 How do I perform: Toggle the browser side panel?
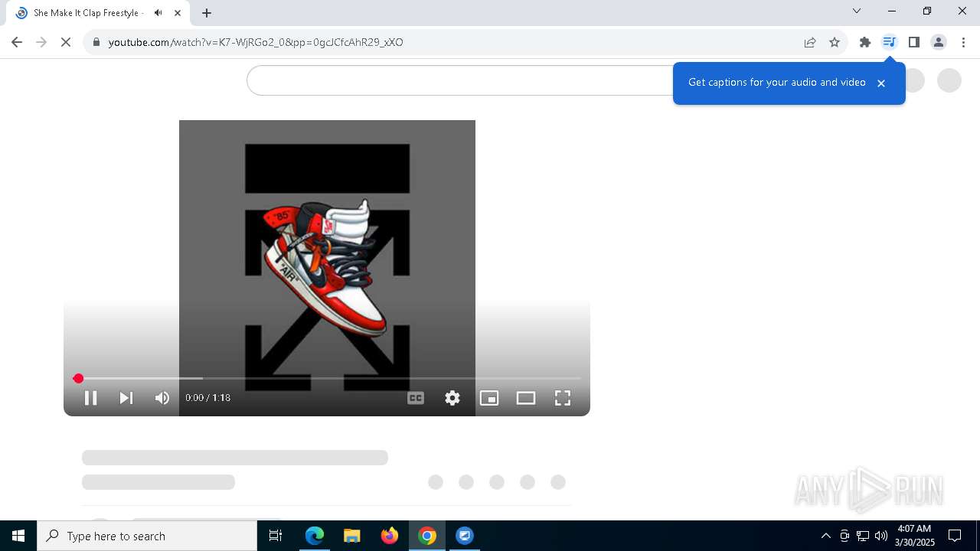pos(914,42)
